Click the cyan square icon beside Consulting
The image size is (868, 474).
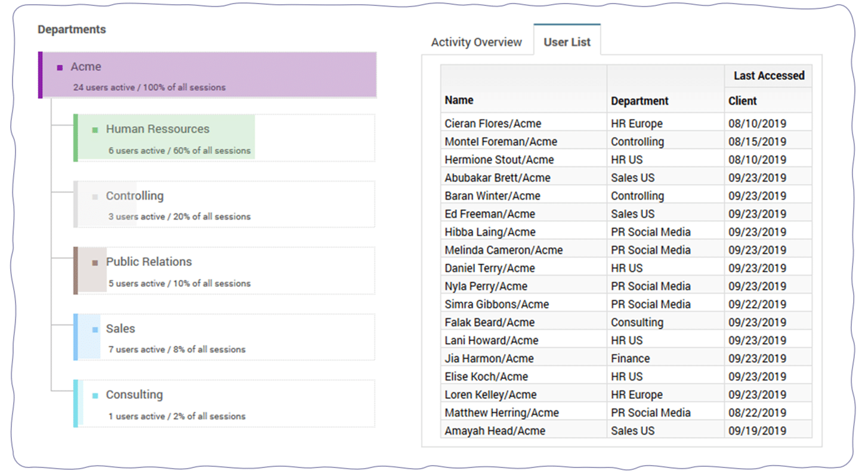click(x=95, y=395)
